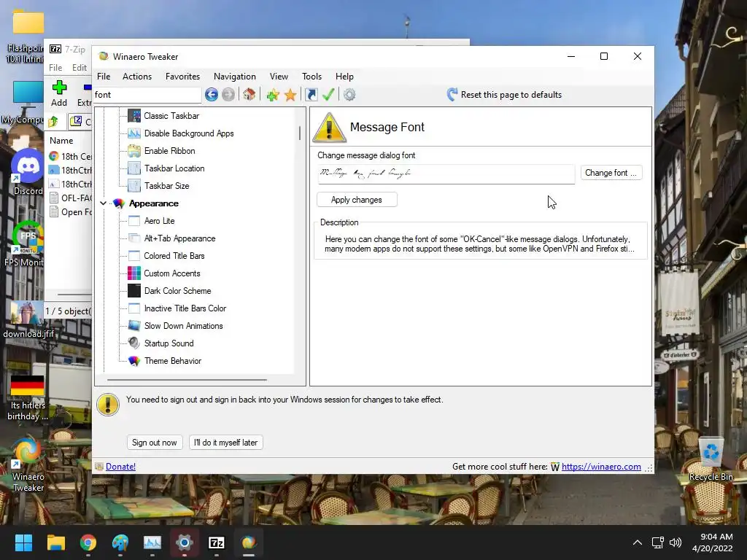Select the Classic Taskbar tree item
This screenshot has height=560, width=747.
point(171,116)
